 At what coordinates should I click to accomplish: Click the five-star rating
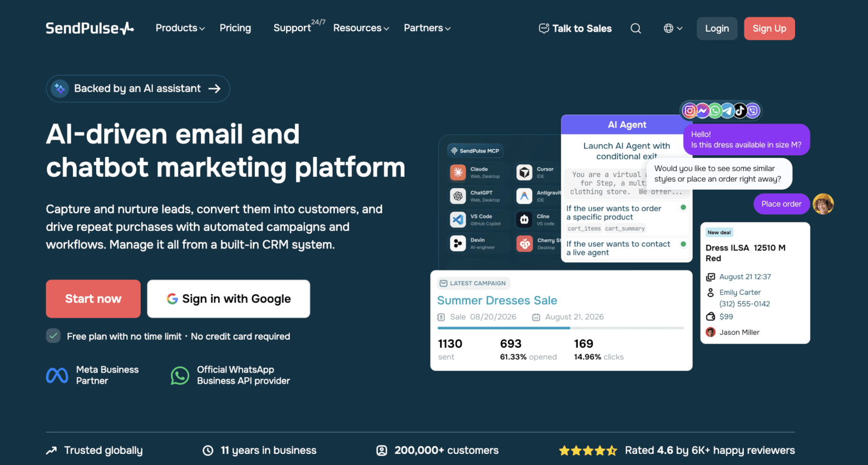[x=588, y=451]
